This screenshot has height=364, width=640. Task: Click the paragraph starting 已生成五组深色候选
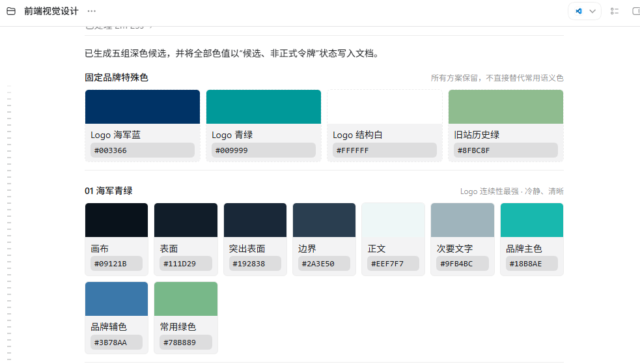click(x=233, y=53)
